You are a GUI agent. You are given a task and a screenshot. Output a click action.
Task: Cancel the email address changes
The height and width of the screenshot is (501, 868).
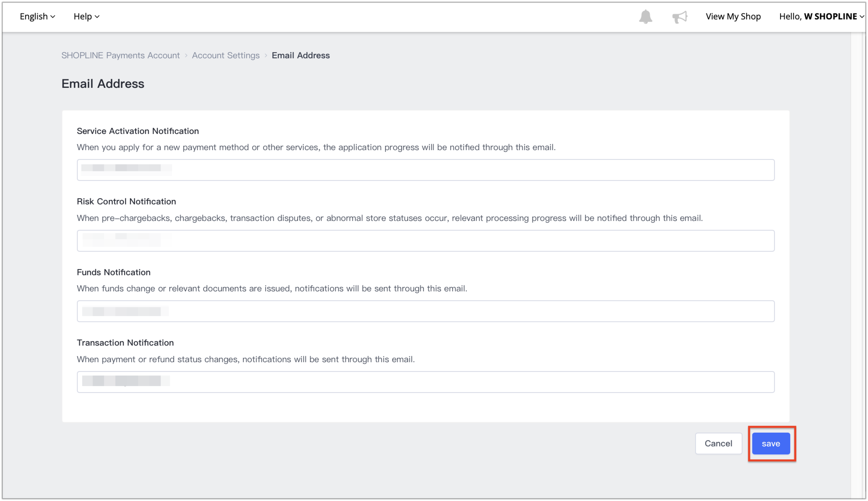[x=719, y=444]
